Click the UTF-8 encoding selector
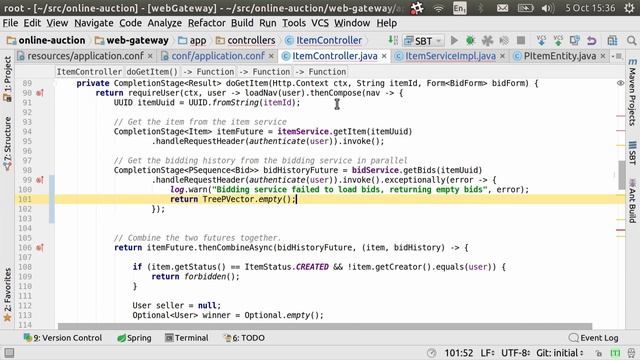 pyautogui.click(x=515, y=353)
